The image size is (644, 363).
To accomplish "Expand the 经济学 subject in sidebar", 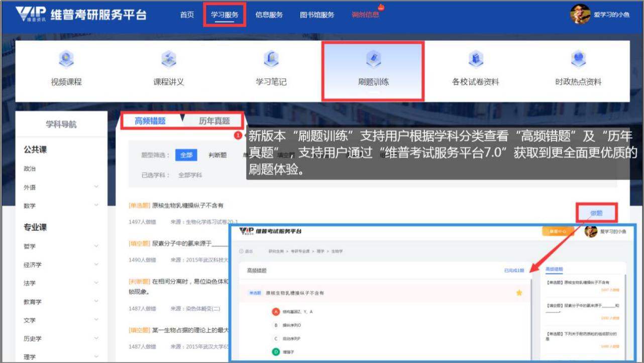I will pos(96,265).
